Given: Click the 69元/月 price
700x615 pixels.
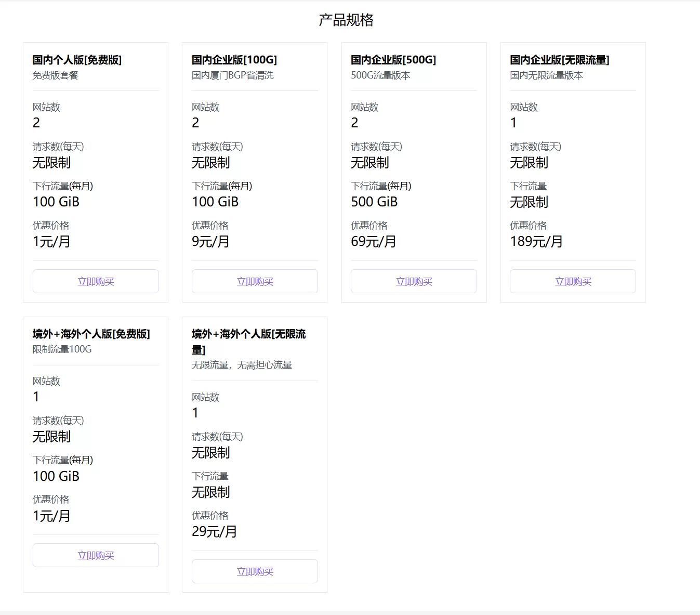Looking at the screenshot, I should click(374, 241).
